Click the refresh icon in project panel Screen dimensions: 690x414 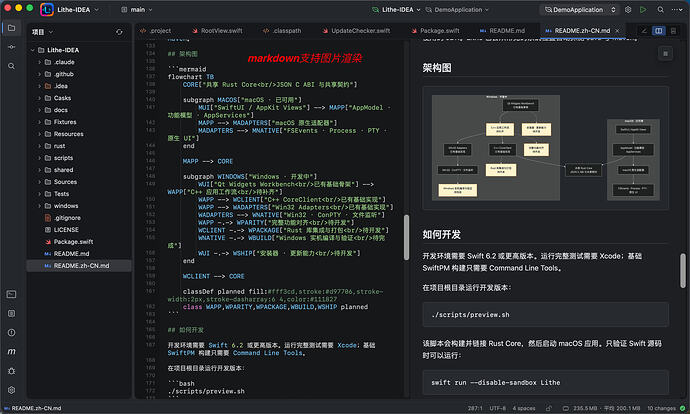pyautogui.click(x=119, y=32)
